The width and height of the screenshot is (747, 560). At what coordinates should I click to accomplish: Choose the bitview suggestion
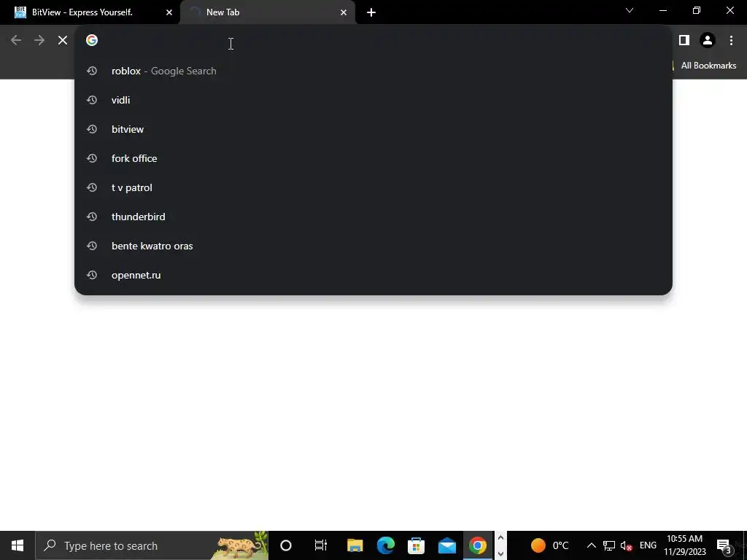pos(373,129)
